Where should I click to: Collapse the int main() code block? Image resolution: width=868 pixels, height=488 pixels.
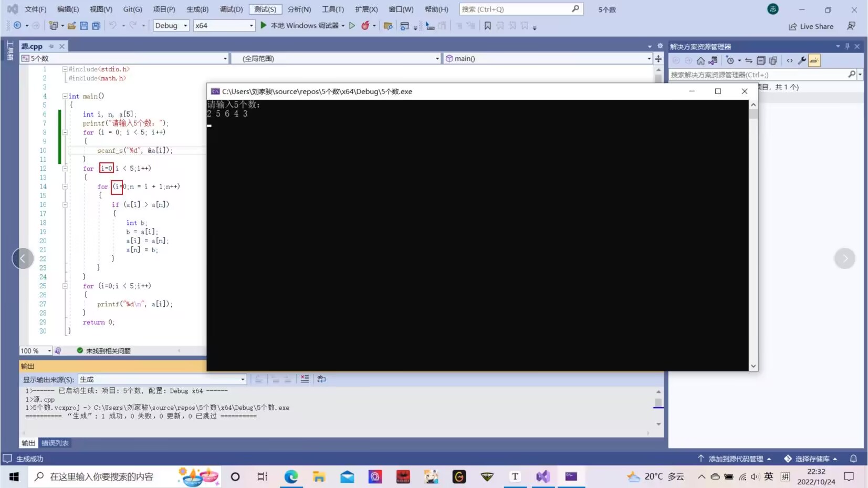pos(65,96)
